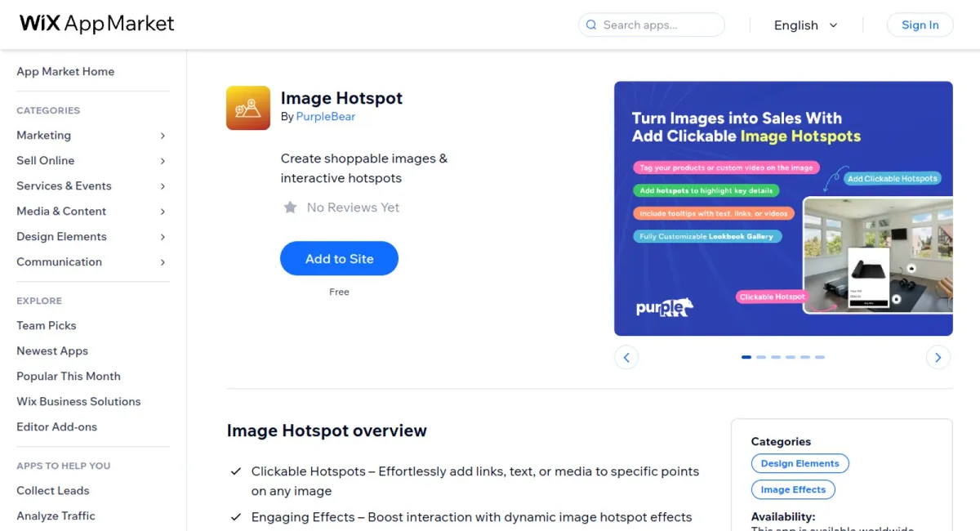Click the Wix App Market logo
Image resolution: width=980 pixels, height=531 pixels.
point(97,24)
